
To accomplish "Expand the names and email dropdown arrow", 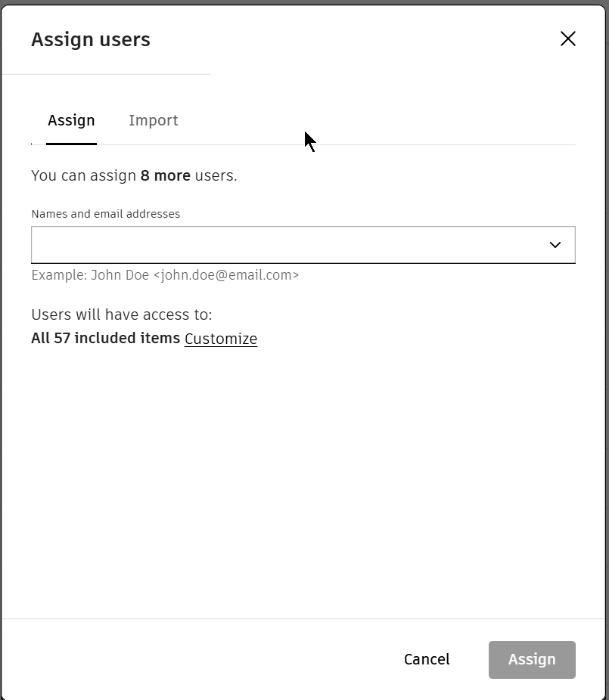I will pos(555,245).
